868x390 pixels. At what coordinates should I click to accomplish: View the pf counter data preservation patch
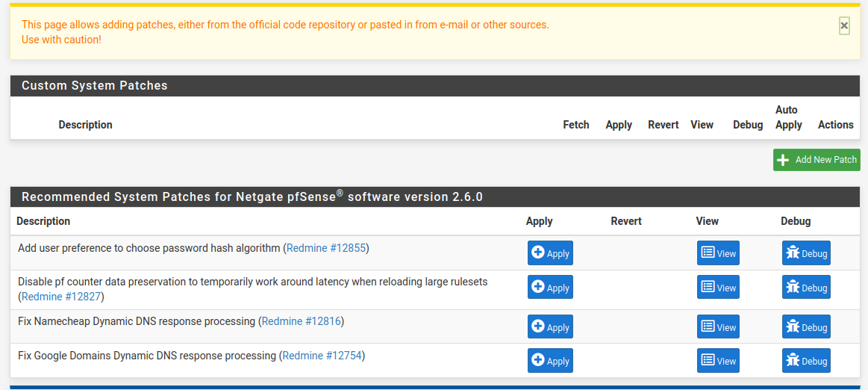[718, 287]
